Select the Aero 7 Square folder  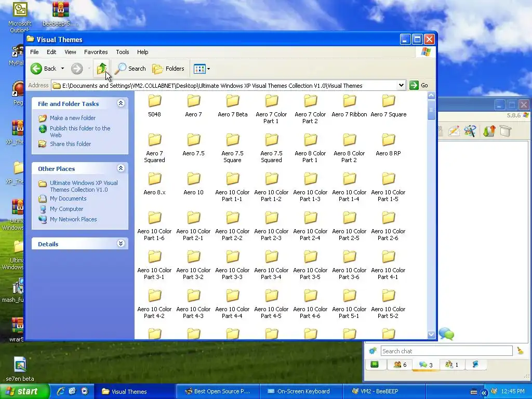coord(388,106)
